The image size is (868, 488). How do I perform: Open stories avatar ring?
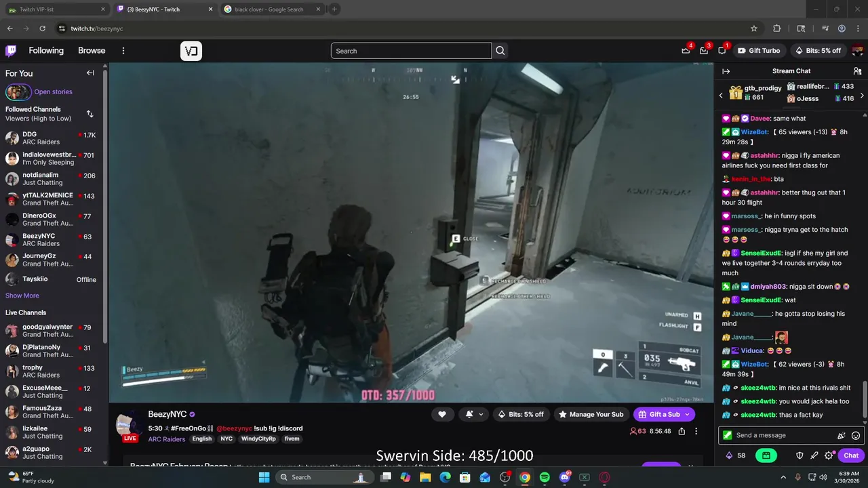tap(18, 91)
